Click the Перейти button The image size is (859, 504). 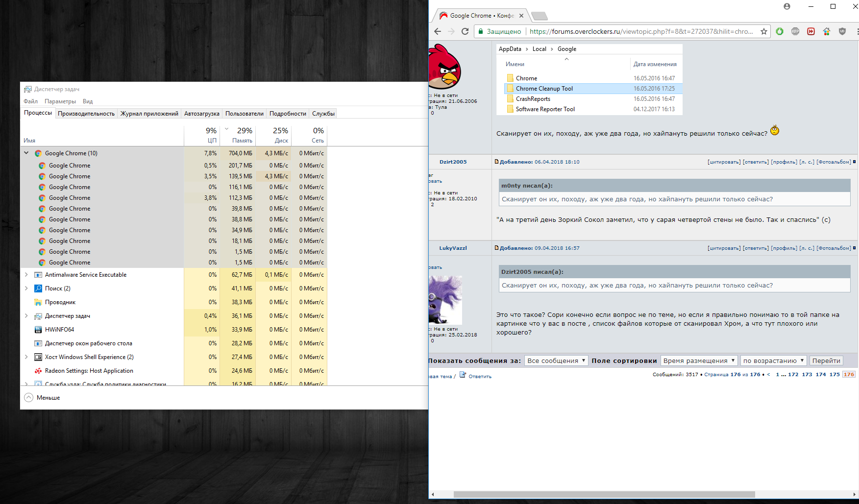pos(826,360)
